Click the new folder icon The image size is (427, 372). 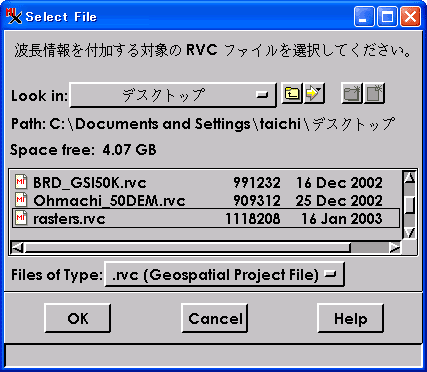point(352,94)
